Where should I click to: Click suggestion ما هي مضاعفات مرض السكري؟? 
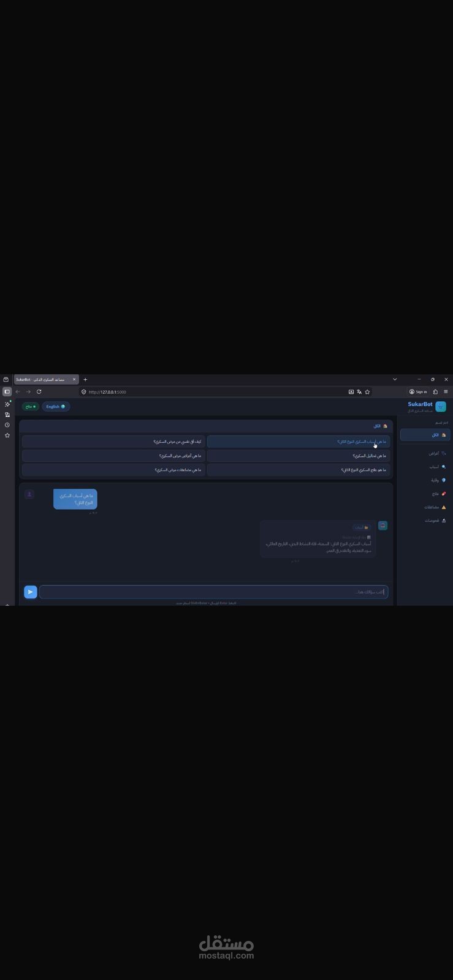click(x=113, y=470)
